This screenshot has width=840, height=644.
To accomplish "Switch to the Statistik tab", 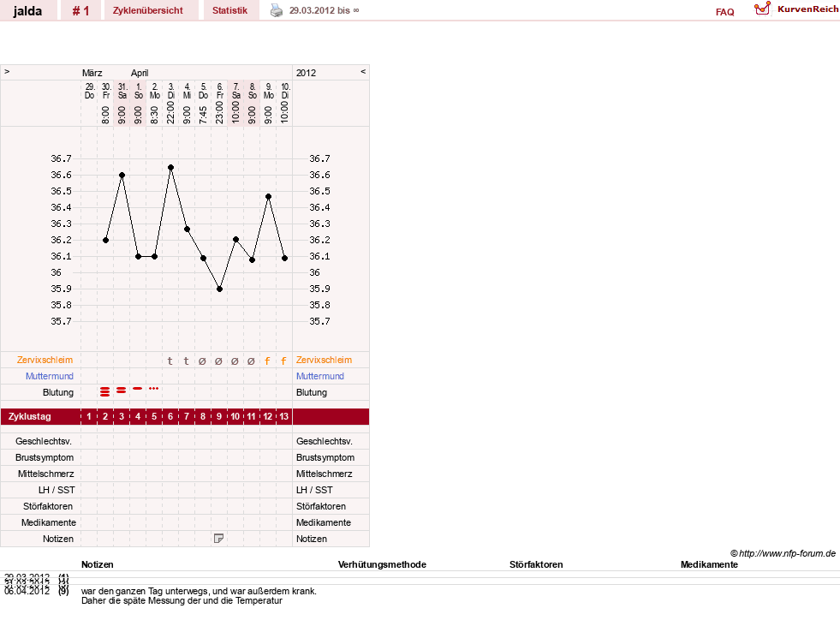I will [x=229, y=10].
